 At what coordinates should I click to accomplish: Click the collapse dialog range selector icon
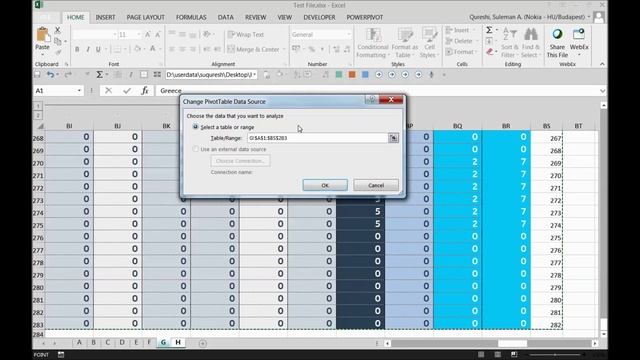point(393,138)
